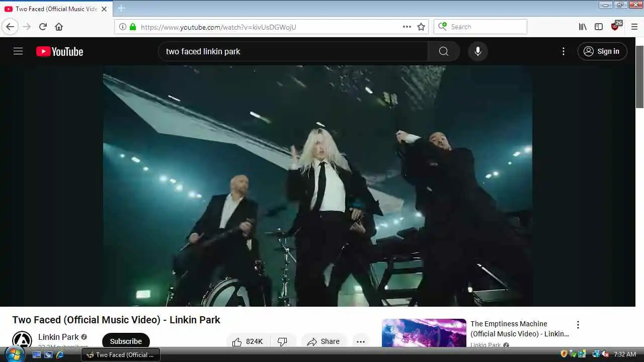Sign in to YouTube
Image resolution: width=644 pixels, height=362 pixels.
point(602,51)
